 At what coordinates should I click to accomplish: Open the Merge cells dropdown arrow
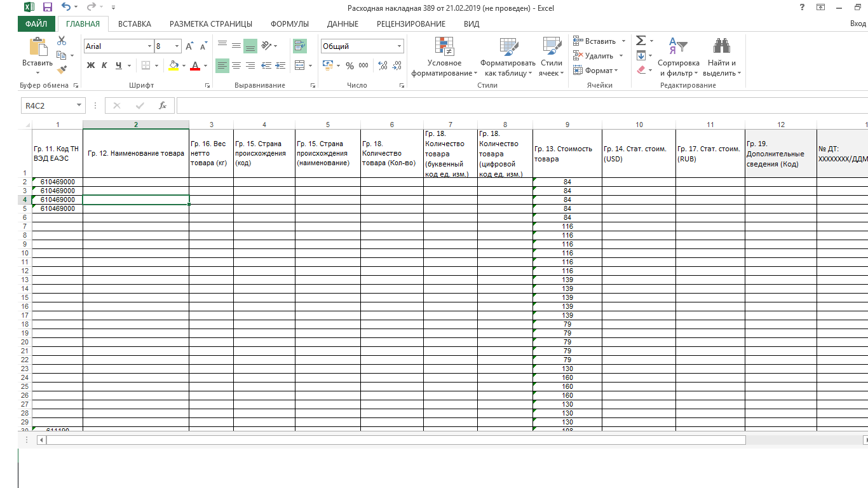(310, 65)
